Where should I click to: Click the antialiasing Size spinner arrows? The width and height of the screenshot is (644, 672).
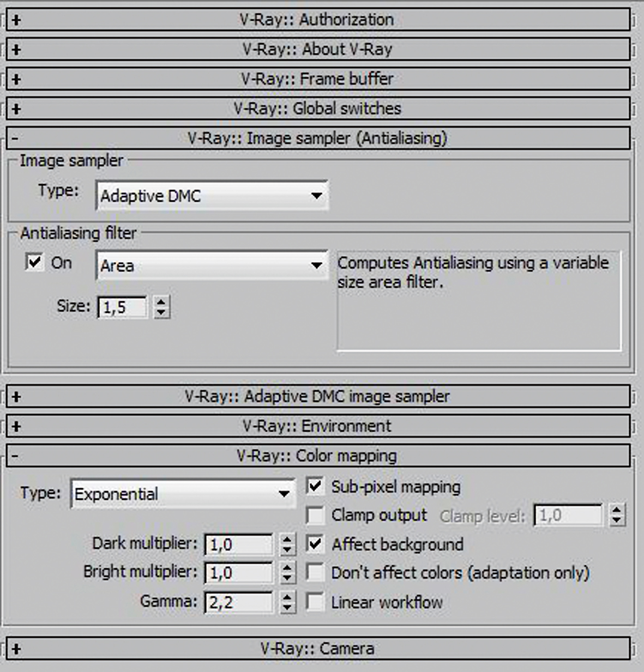[x=161, y=307]
